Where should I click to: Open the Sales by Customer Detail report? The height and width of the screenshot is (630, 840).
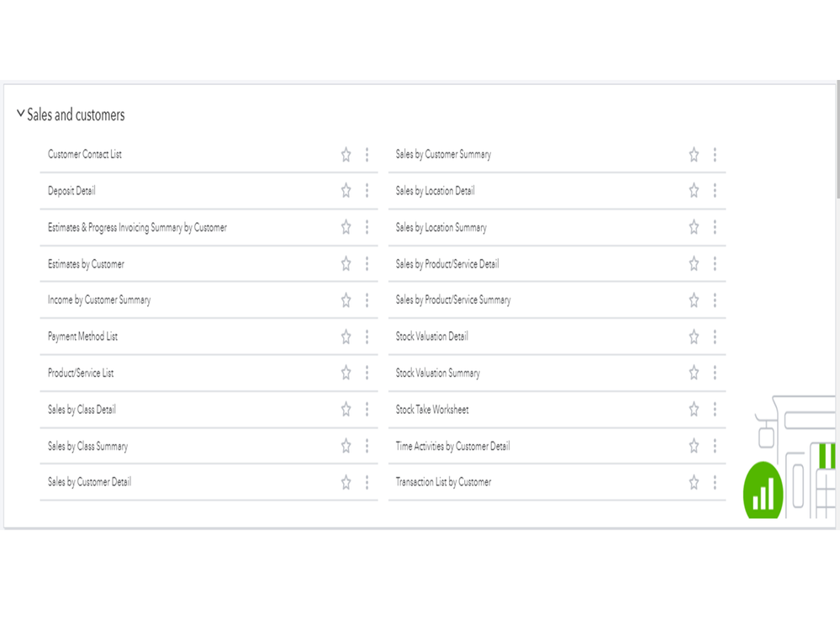point(89,482)
